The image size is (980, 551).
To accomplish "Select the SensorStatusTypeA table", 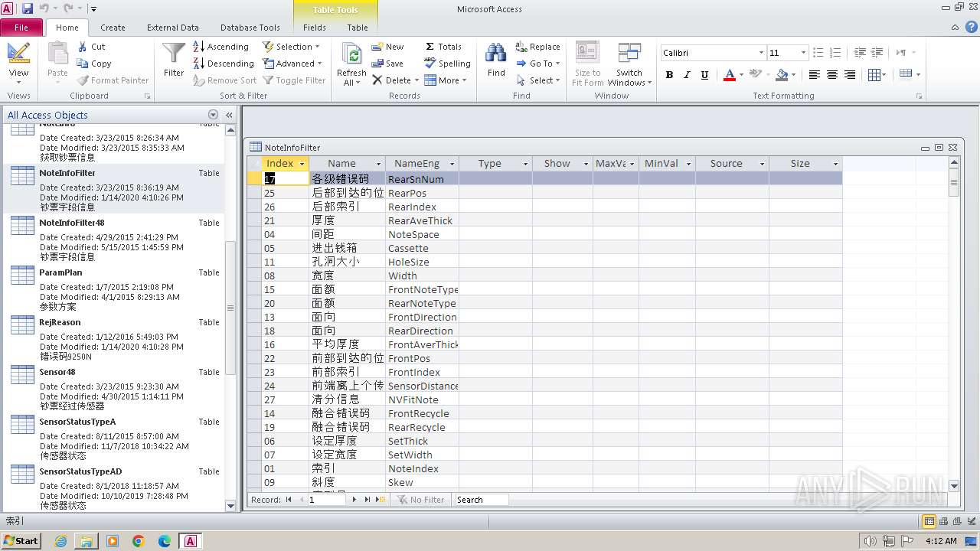I will 115,438.
